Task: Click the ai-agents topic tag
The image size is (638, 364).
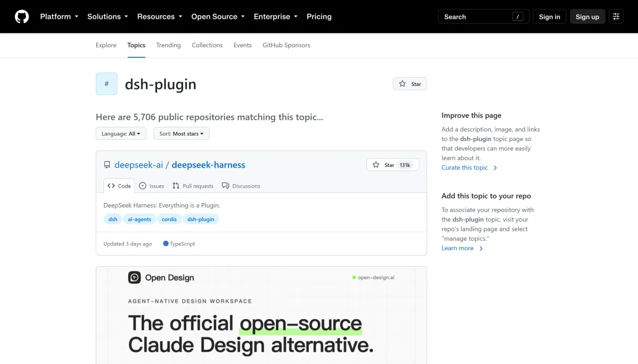Action: point(139,219)
